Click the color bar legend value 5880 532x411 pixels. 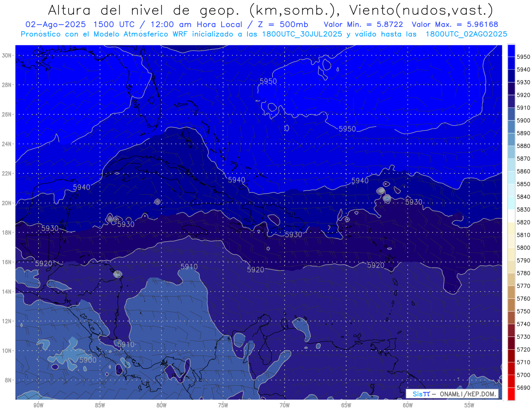click(x=524, y=146)
